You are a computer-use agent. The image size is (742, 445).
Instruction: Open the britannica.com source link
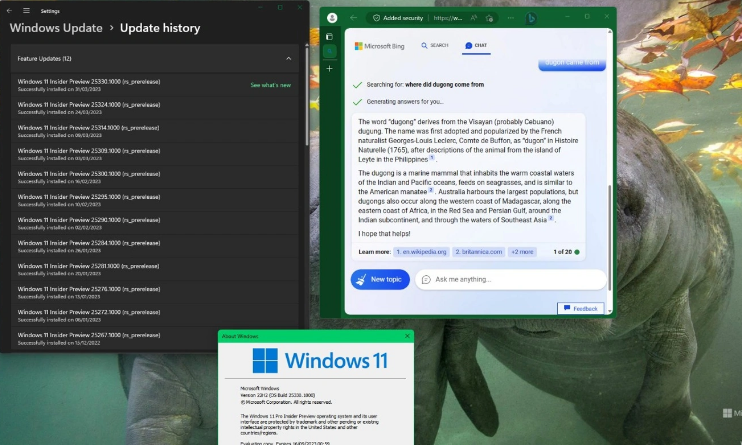478,252
